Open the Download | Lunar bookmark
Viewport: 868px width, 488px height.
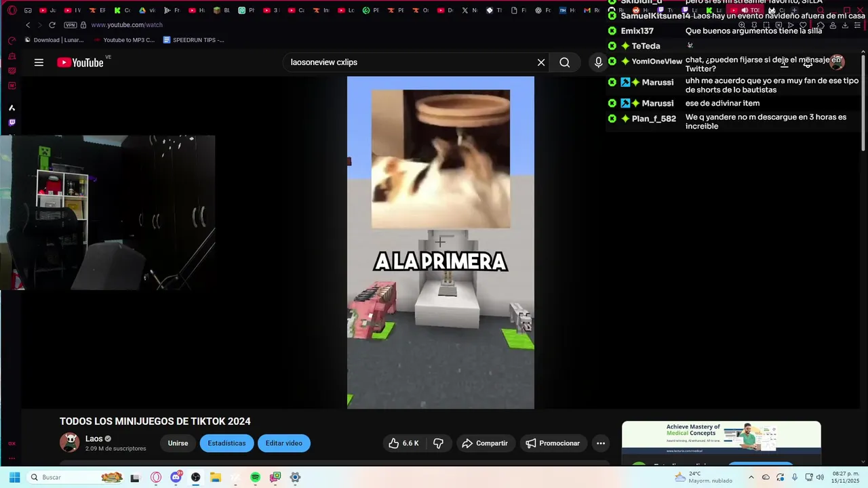[x=54, y=40]
